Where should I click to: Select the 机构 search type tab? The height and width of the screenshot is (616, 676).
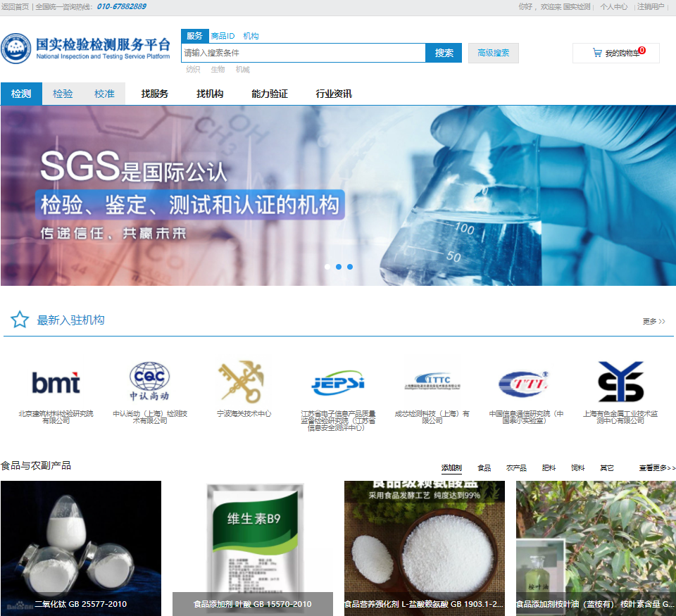[251, 36]
